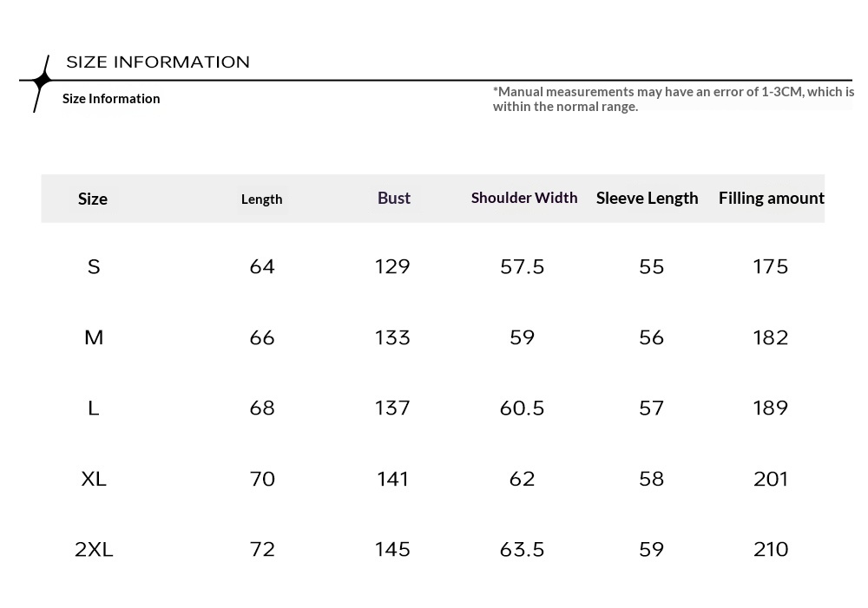Click the bust value 129
Viewport: 868px width, 608px height.
pyautogui.click(x=392, y=267)
